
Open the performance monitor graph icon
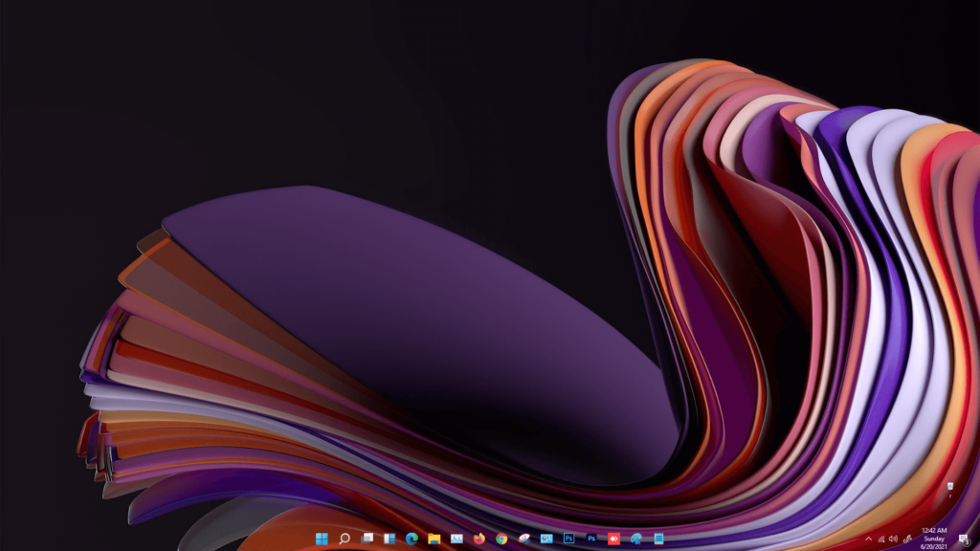point(457,539)
